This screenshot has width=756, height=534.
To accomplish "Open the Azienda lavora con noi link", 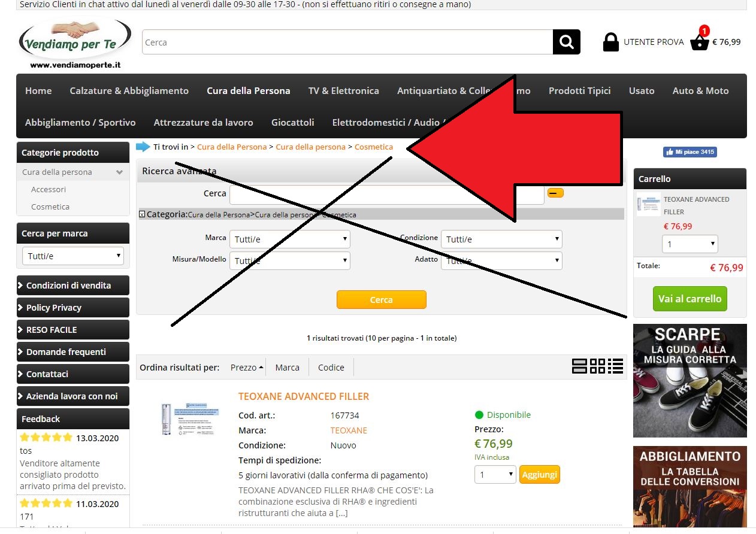I will (x=72, y=396).
